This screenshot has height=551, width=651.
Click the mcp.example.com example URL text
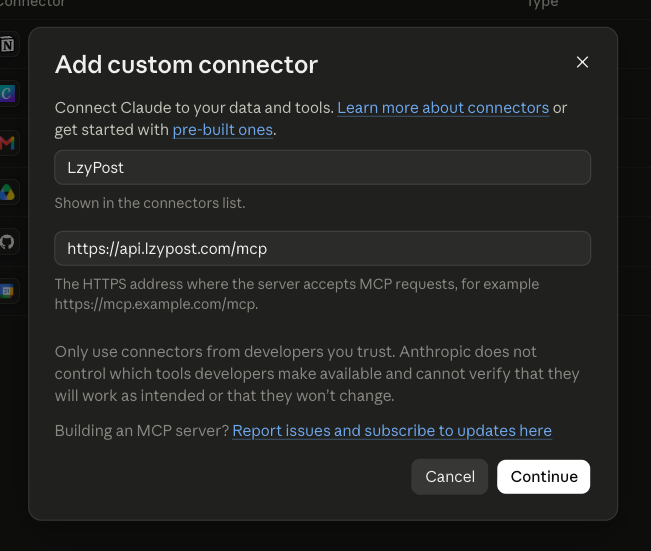tap(156, 304)
